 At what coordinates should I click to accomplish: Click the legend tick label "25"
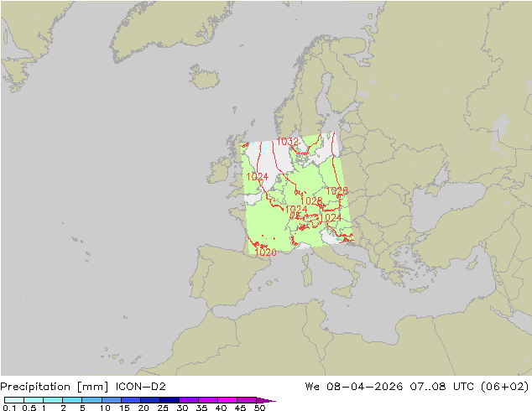(163, 408)
